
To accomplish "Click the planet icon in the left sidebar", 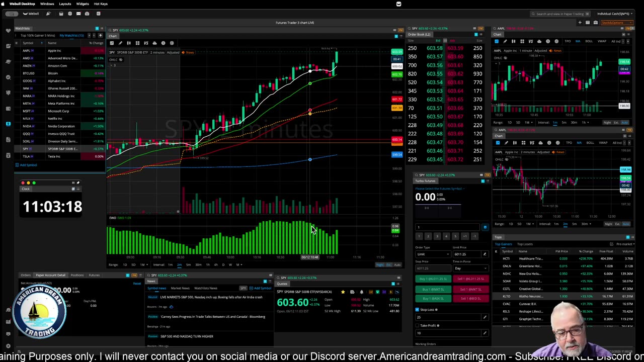I will tap(8, 61).
